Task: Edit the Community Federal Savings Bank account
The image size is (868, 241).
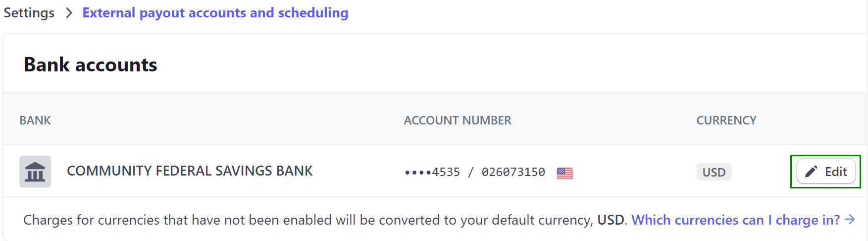Action: point(825,172)
